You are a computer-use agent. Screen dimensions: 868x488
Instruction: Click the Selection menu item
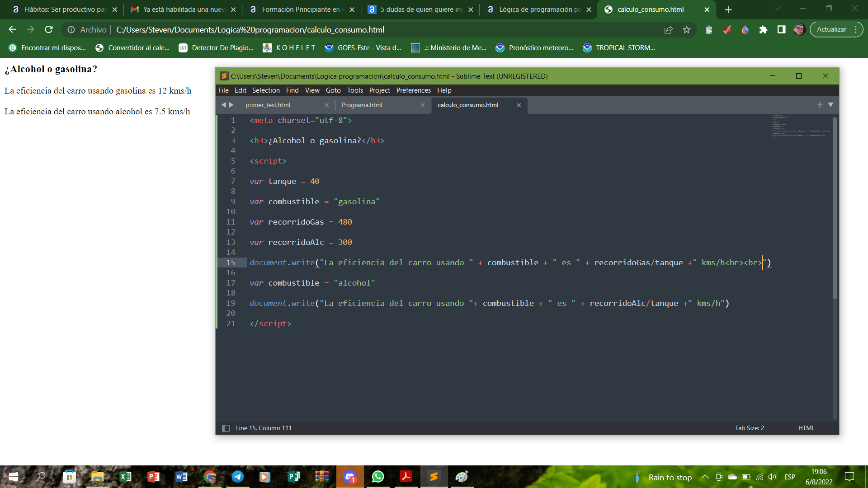(x=265, y=90)
